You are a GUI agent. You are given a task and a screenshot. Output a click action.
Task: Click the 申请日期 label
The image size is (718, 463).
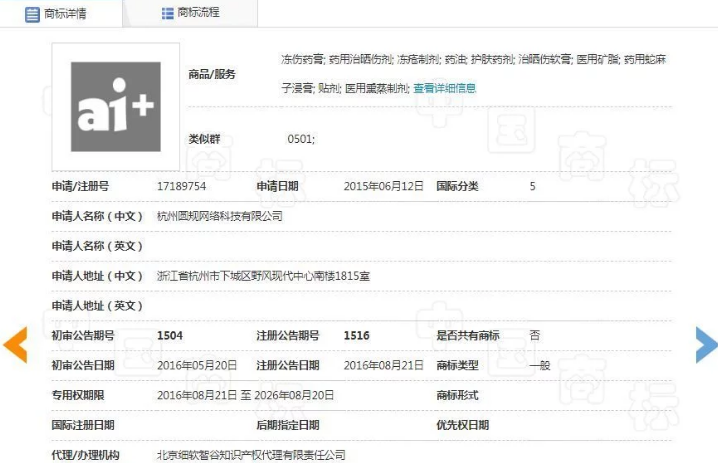(x=277, y=186)
